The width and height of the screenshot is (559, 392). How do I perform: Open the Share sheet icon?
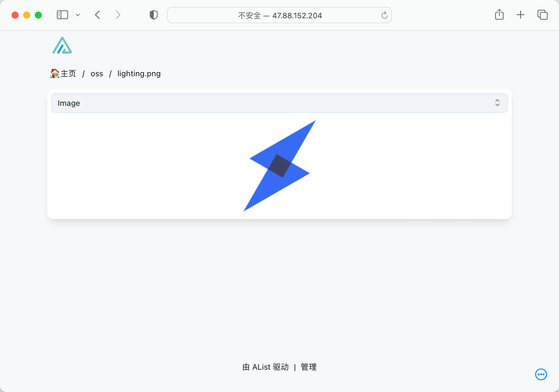[499, 14]
